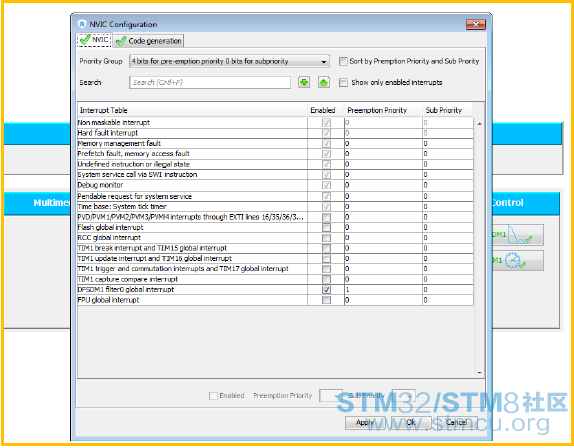This screenshot has width=574, height=448.
Task: Click the Apply button
Action: pyautogui.click(x=365, y=422)
